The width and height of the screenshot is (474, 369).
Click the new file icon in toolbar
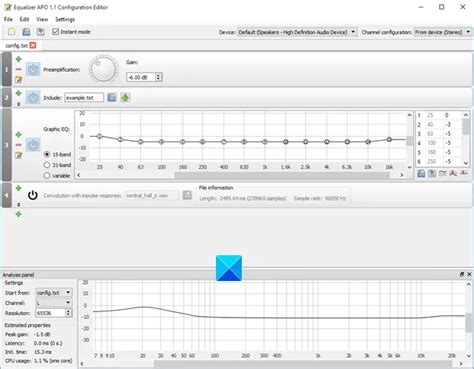12,32
